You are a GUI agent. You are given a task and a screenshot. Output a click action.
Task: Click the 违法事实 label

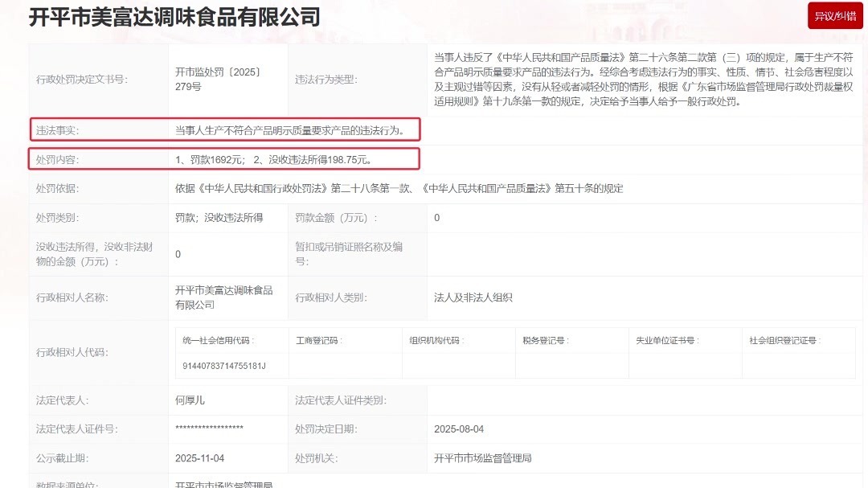click(x=57, y=130)
